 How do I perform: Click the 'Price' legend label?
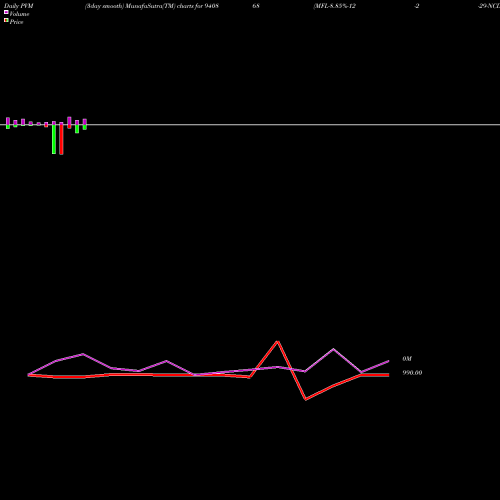click(x=16, y=22)
